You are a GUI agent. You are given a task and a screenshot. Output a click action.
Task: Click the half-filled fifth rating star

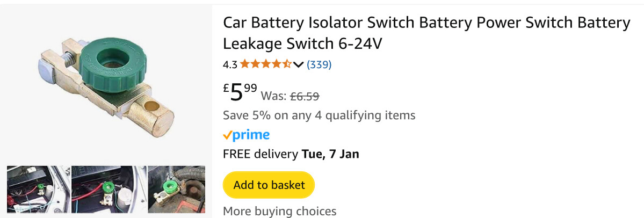point(287,64)
